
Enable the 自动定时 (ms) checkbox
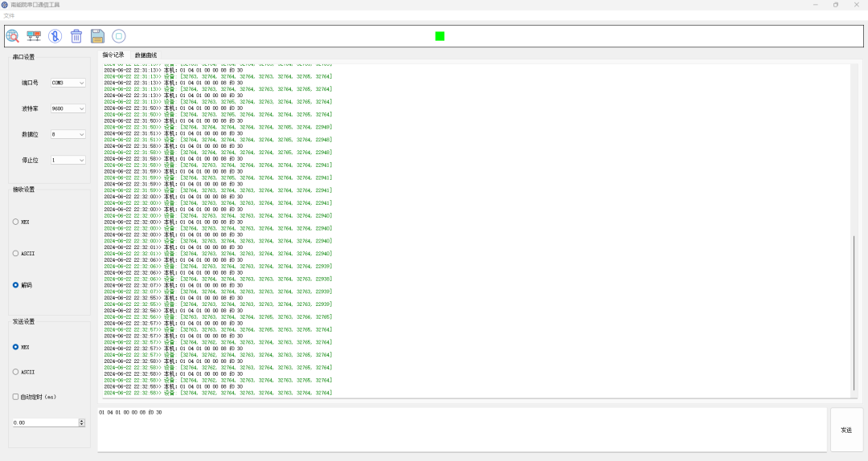click(x=16, y=397)
